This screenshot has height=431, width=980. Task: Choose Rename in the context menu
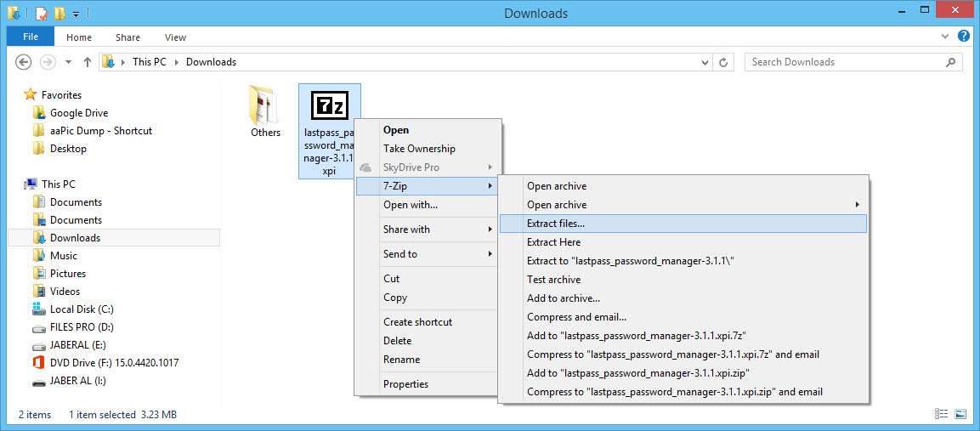[428, 360]
